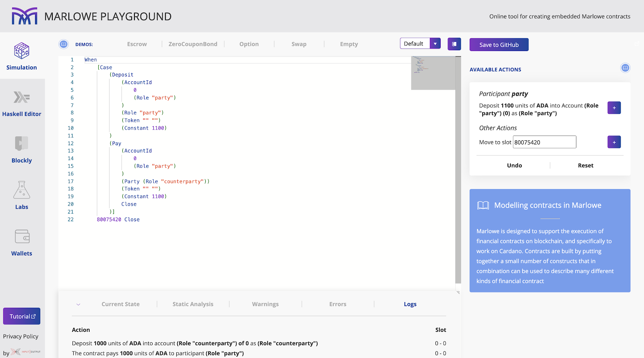
Task: Load the Escrow demo
Action: pyautogui.click(x=137, y=44)
